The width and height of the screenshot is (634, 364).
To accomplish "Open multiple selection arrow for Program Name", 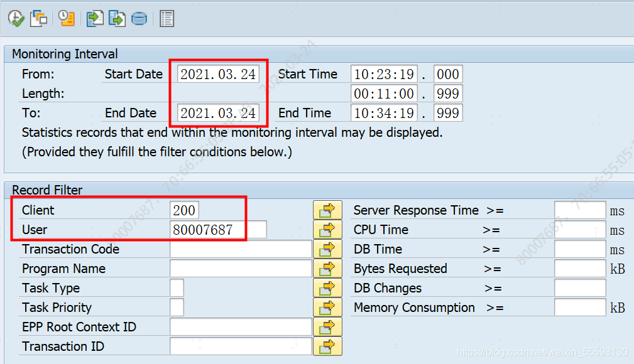I will (327, 269).
